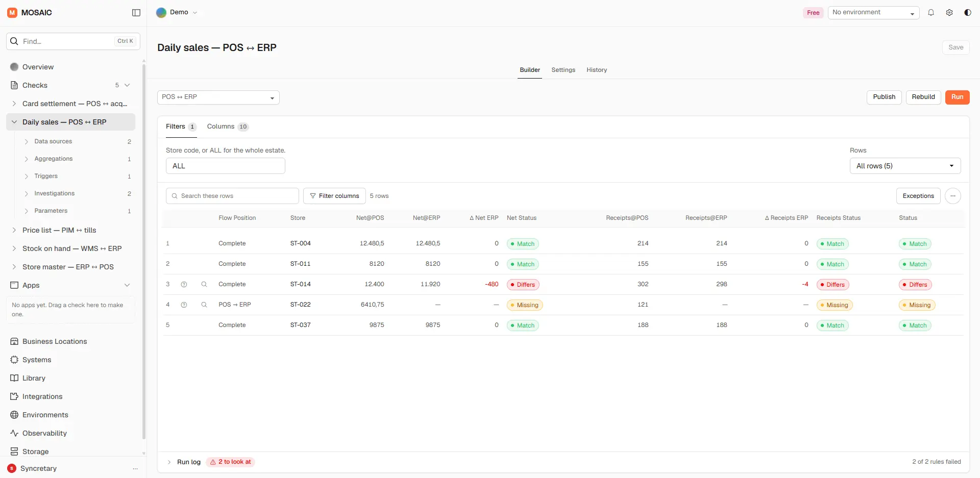Image resolution: width=980 pixels, height=478 pixels.
Task: Click help icon on ST-022 row
Action: 184,305
